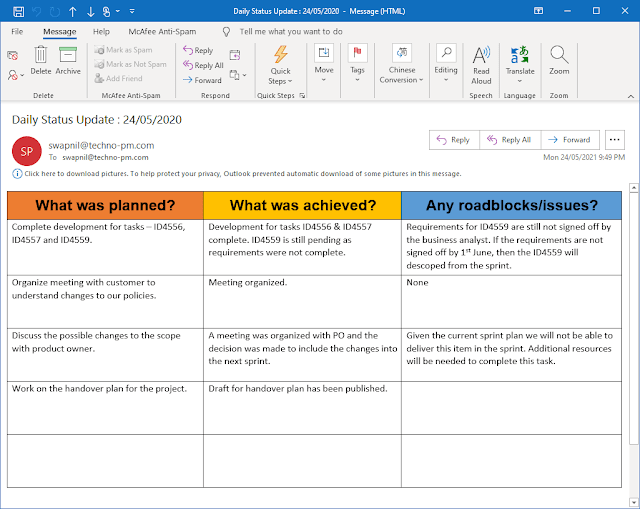640x509 pixels.
Task: Select the McAfee Anti-Spam tab
Action: 162,31
